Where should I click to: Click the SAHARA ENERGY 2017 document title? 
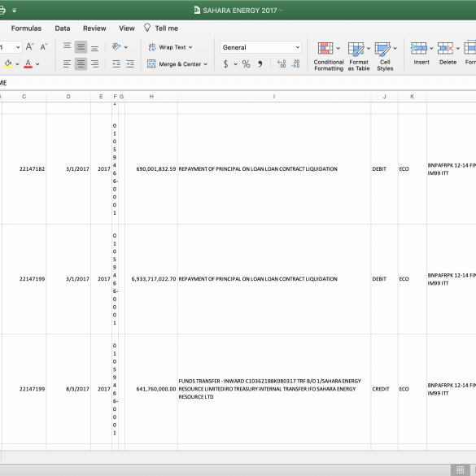pyautogui.click(x=239, y=11)
